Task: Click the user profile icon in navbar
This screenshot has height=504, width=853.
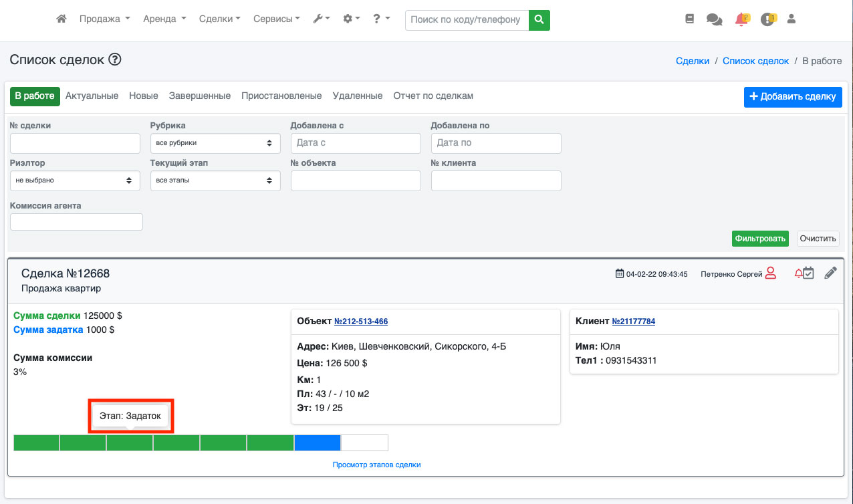Action: 791,19
